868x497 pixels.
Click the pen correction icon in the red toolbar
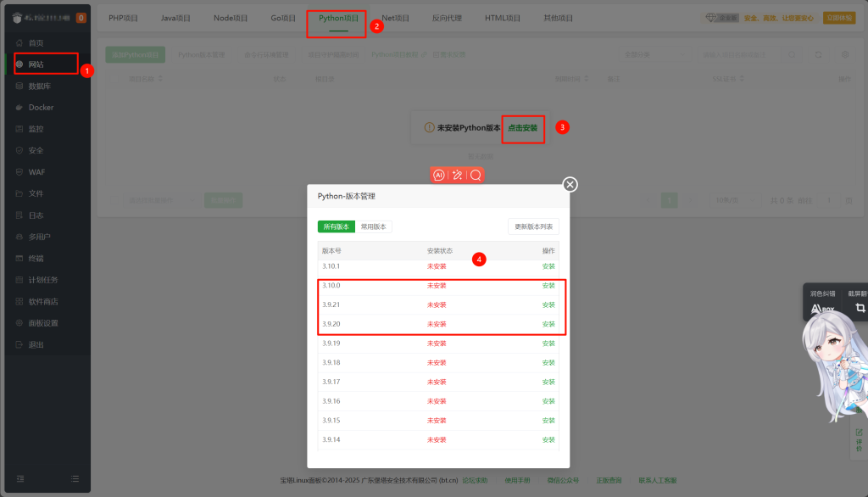(x=458, y=173)
